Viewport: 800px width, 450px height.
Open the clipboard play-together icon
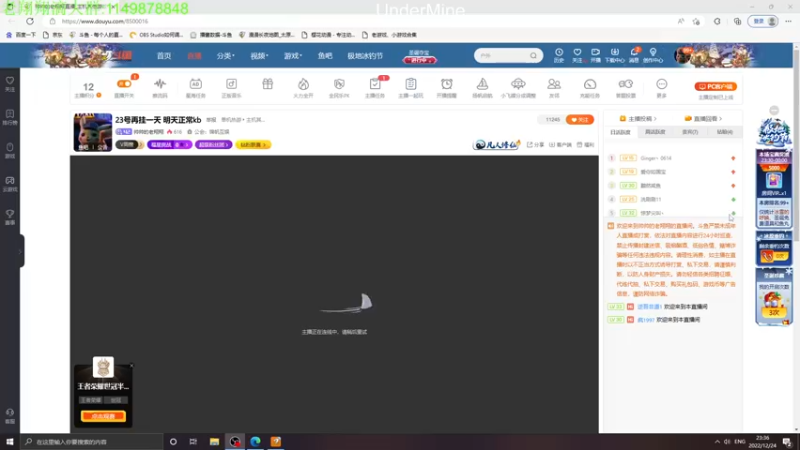click(x=411, y=84)
